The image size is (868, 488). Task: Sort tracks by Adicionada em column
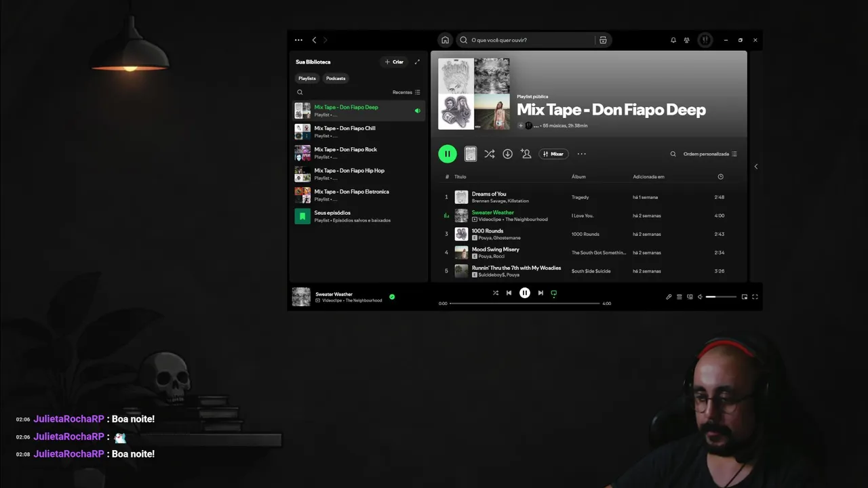tap(648, 177)
